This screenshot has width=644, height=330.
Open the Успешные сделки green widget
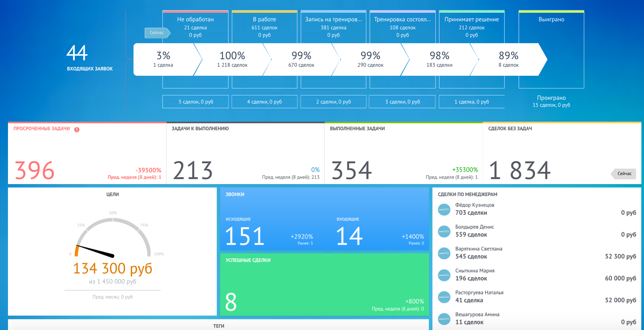tap(325, 285)
